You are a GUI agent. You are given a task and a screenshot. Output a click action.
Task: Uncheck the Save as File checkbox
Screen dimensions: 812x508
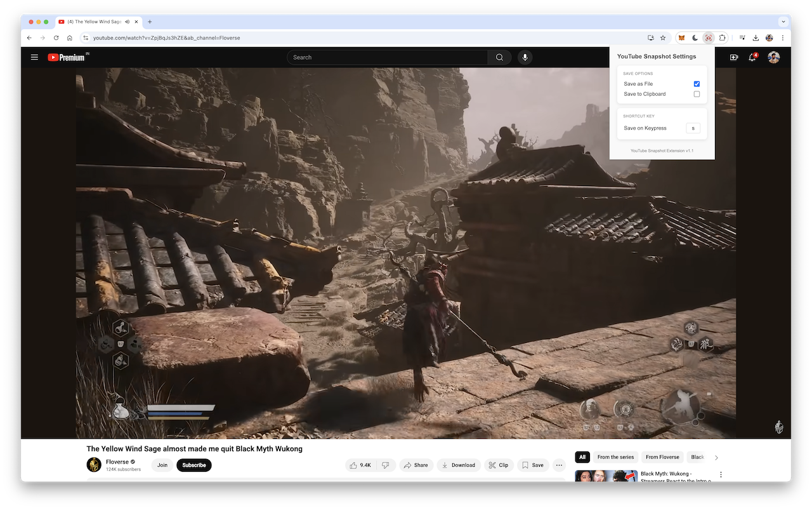697,84
